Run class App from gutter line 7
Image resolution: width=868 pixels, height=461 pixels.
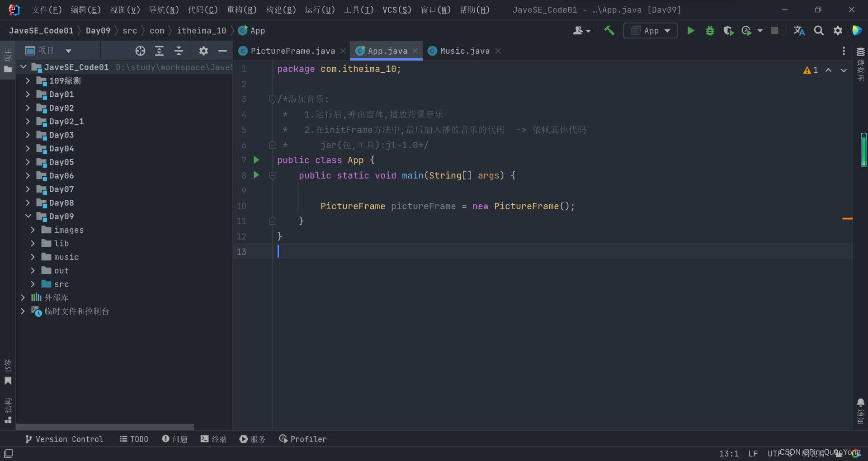point(256,160)
